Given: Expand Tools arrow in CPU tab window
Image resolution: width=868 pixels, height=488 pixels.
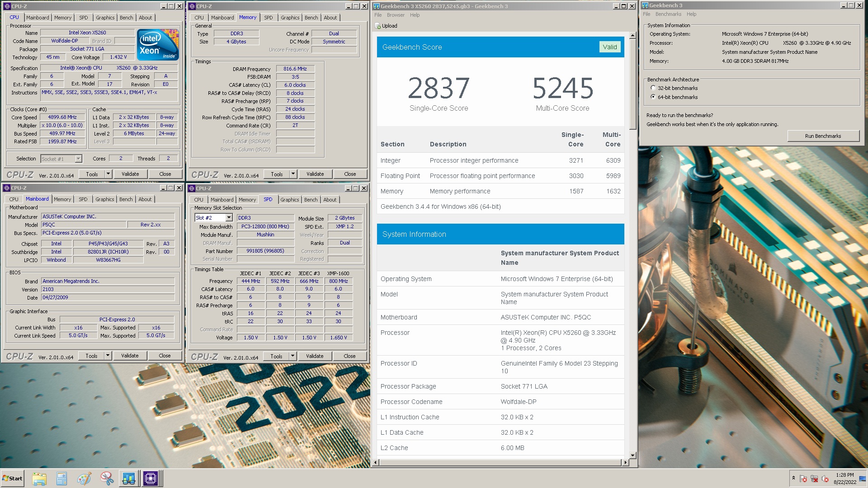Looking at the screenshot, I should point(108,174).
